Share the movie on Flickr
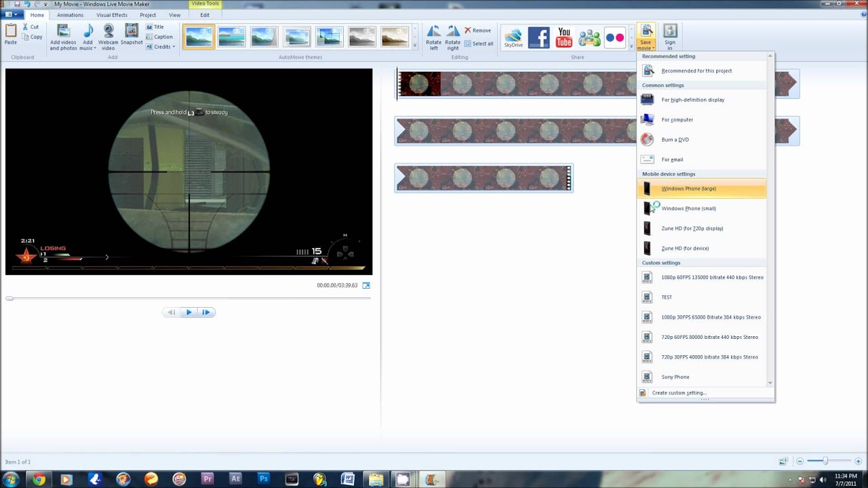This screenshot has width=868, height=488. [615, 38]
